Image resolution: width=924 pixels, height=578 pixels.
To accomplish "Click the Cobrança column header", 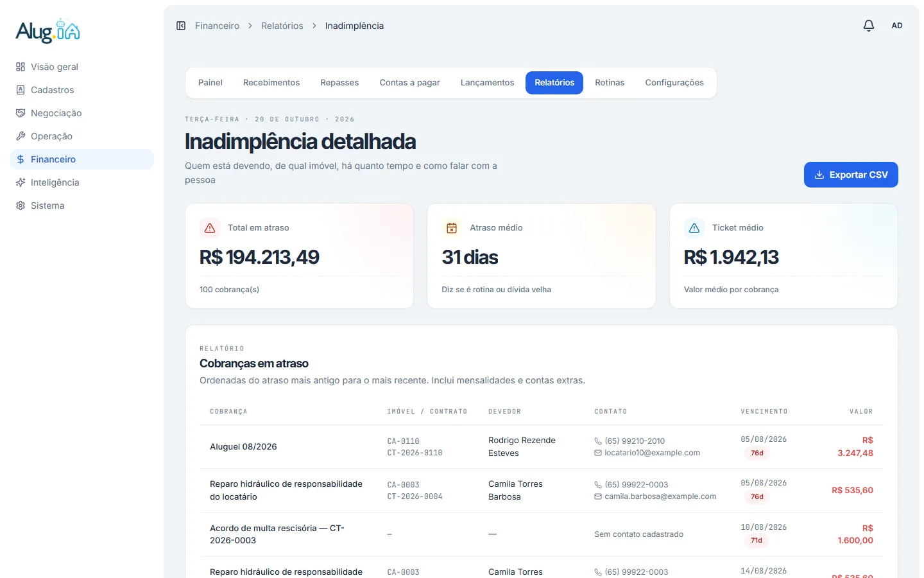I will tap(228, 412).
